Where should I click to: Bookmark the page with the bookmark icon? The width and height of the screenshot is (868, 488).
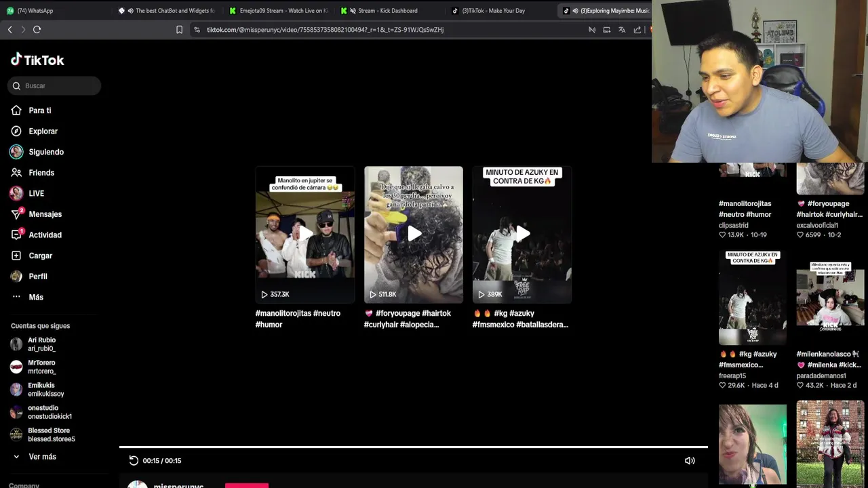tap(179, 30)
